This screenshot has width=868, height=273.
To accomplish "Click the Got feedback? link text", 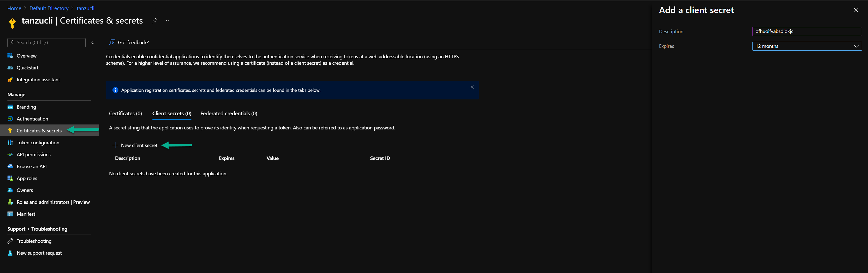I will click(x=133, y=42).
